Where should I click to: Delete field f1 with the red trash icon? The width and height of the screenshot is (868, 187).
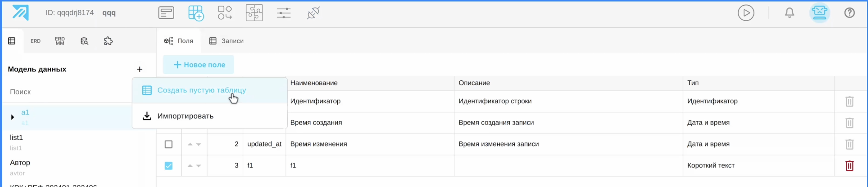pos(849,166)
